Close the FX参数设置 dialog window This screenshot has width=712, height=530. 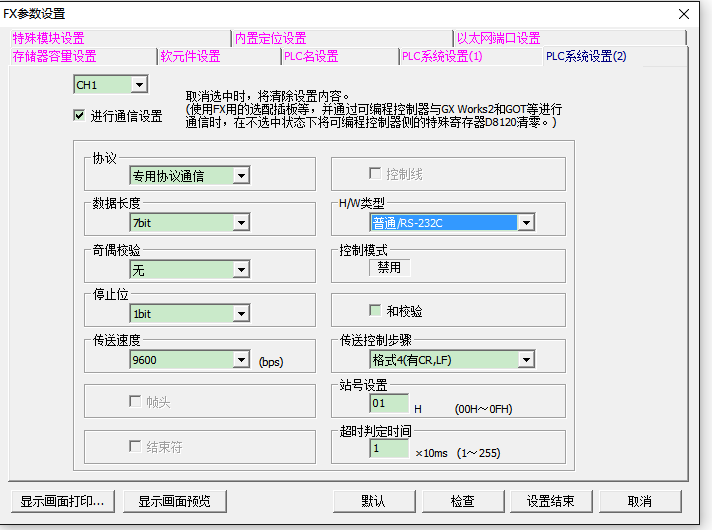(x=683, y=13)
